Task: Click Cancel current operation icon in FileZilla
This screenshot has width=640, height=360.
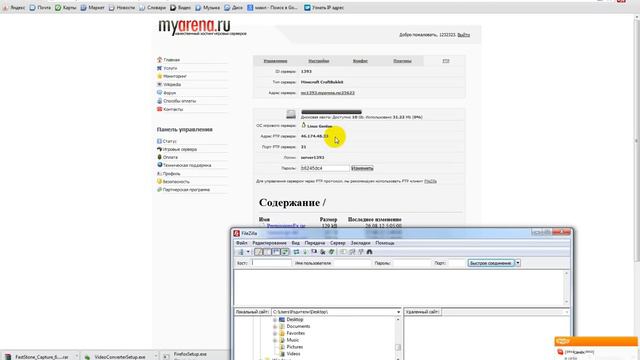Action: pyautogui.click(x=314, y=252)
